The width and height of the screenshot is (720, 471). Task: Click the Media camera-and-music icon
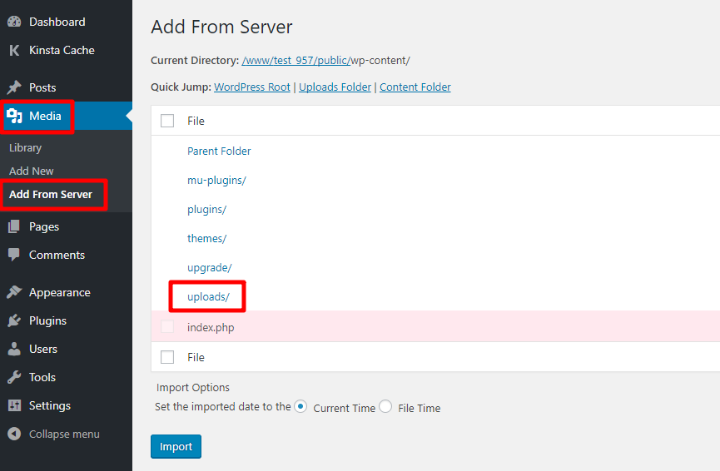pos(14,116)
